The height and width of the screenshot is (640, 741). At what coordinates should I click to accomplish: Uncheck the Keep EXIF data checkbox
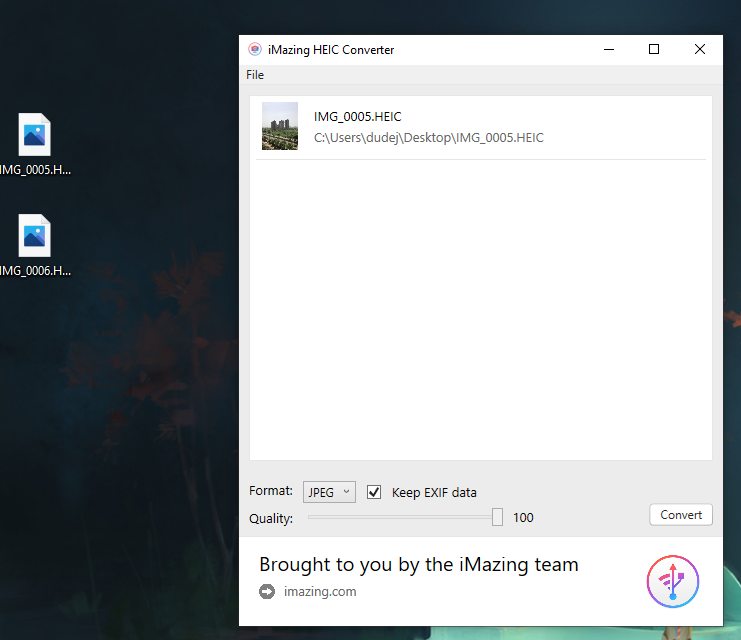click(x=374, y=492)
